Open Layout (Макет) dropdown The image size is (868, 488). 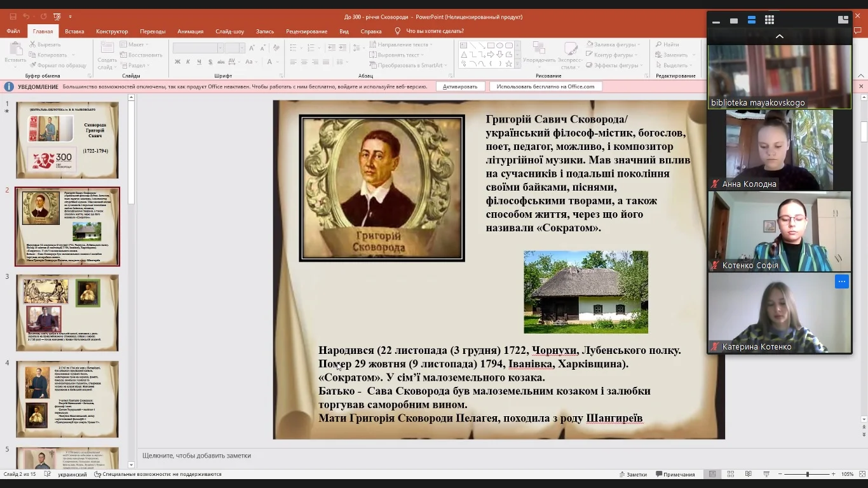[134, 44]
